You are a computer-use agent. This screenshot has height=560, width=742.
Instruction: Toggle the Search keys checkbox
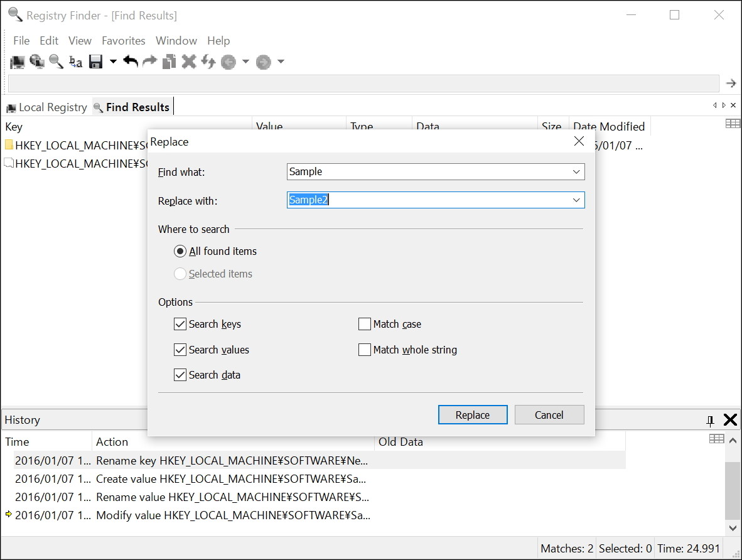point(180,325)
